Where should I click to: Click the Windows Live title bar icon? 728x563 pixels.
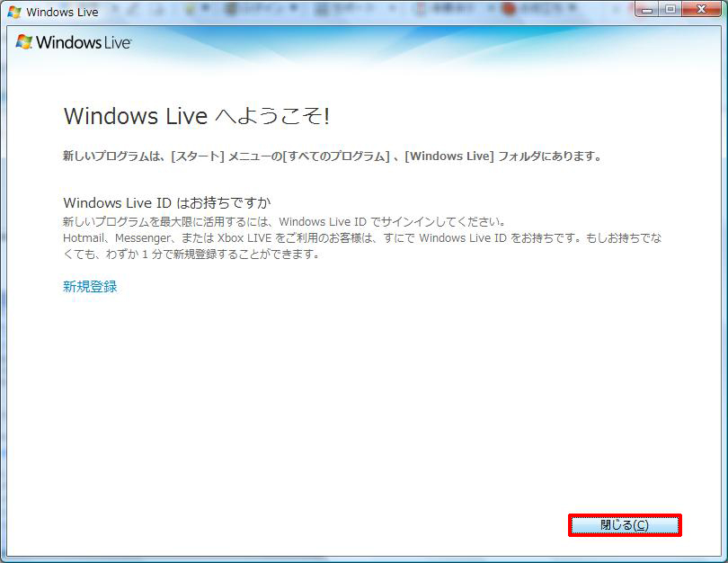(13, 12)
